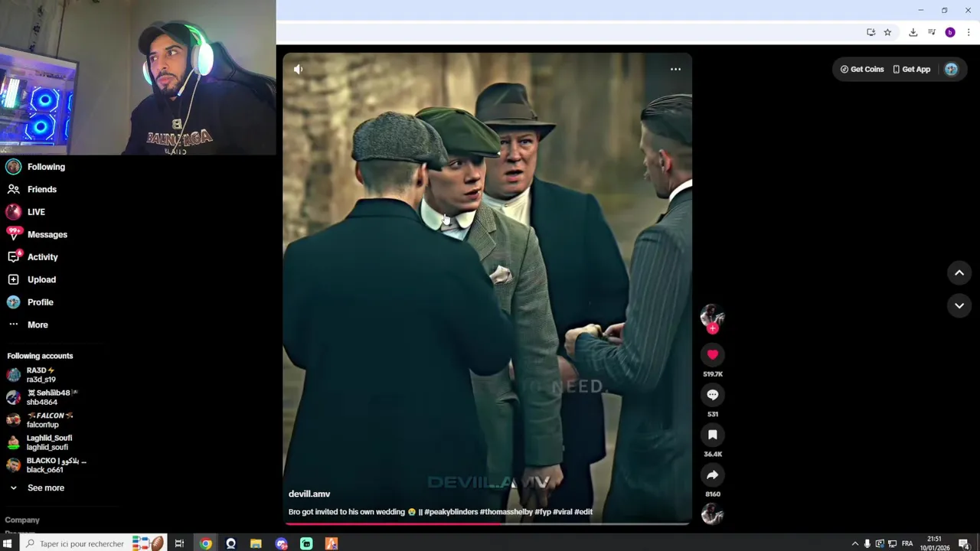
Task: Open the notification center icon
Action: click(x=965, y=543)
